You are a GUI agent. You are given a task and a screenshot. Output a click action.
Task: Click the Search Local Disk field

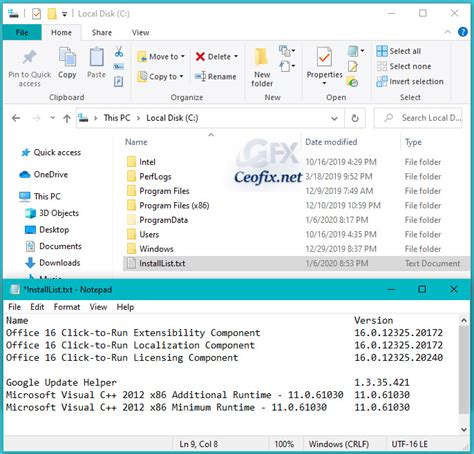click(418, 118)
